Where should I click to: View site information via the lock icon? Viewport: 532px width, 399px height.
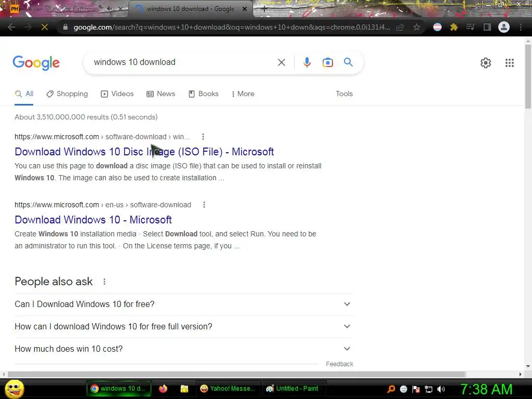tap(65, 27)
